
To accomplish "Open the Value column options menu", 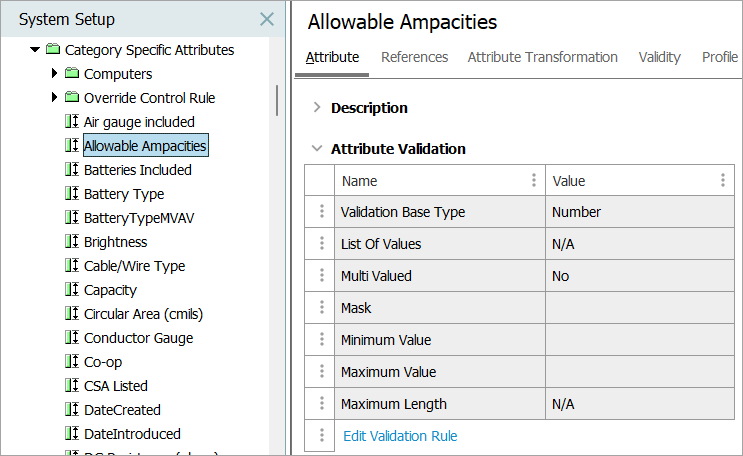I will coord(722,181).
